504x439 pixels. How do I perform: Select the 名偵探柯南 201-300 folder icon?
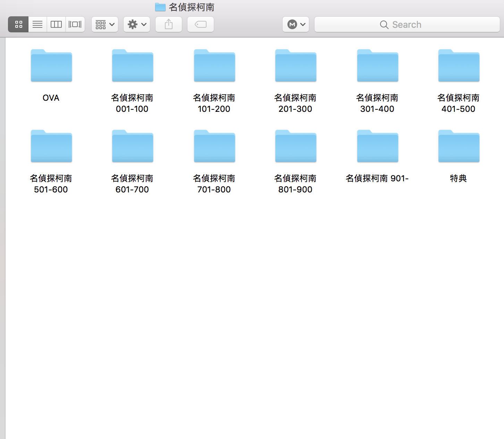pyautogui.click(x=296, y=66)
